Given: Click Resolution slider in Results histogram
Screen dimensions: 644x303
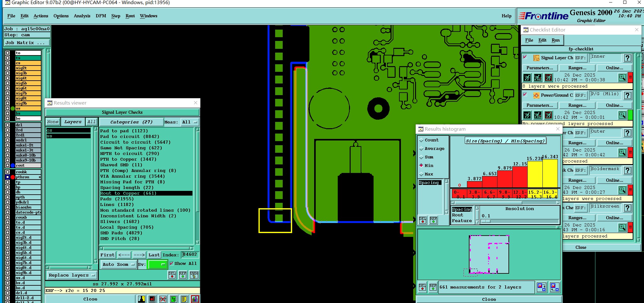Looking at the screenshot, I should [519, 221].
